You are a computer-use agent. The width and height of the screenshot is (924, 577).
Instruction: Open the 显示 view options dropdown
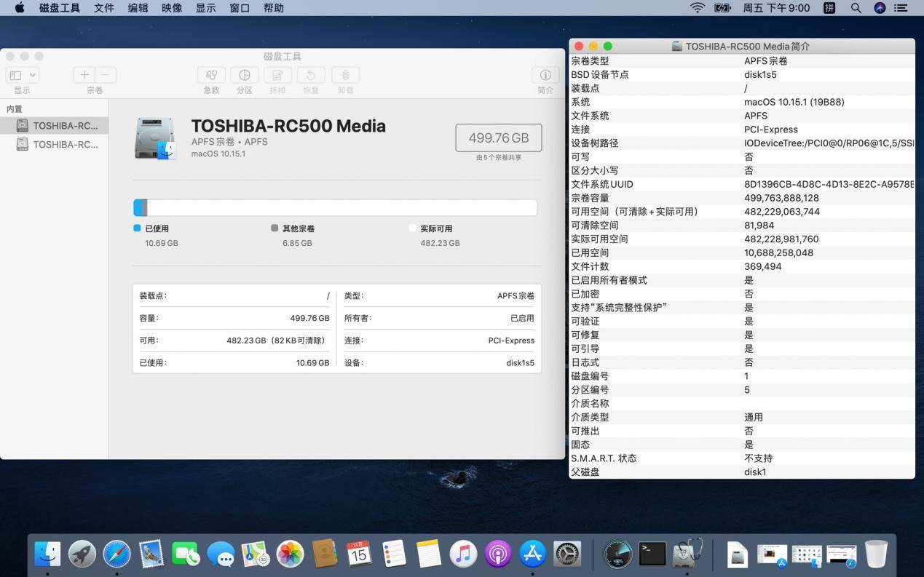coord(21,75)
